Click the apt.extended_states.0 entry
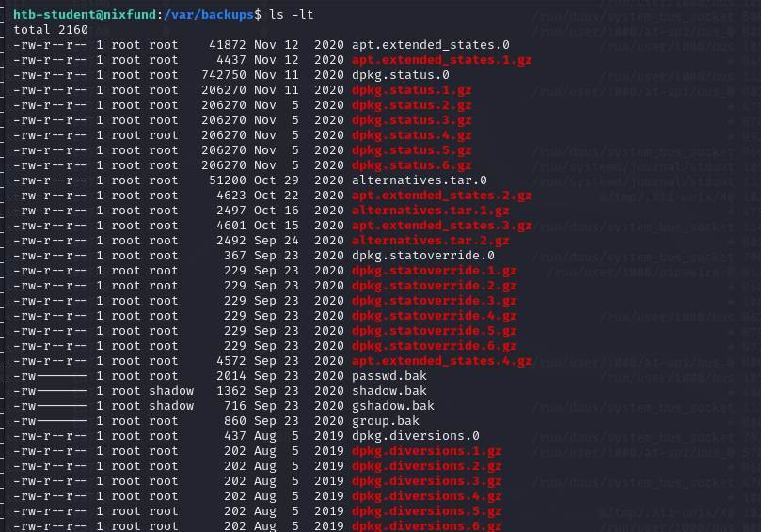This screenshot has height=532, width=761. 431,44
